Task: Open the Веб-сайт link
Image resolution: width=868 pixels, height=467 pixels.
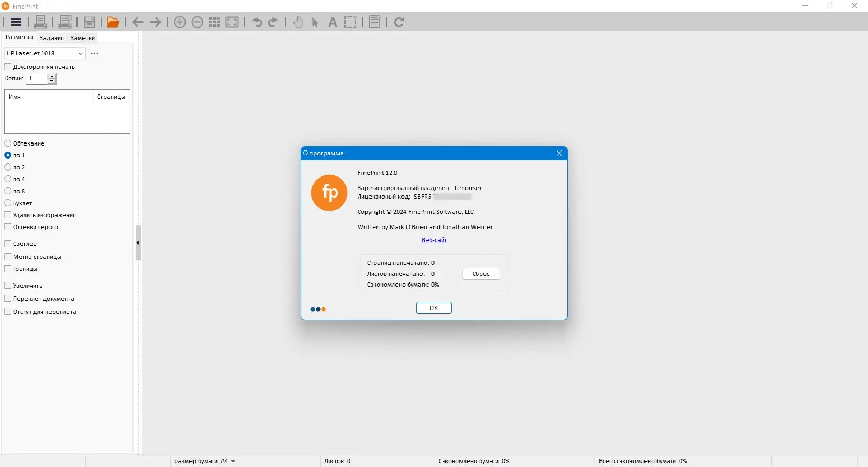Action: [x=435, y=240]
